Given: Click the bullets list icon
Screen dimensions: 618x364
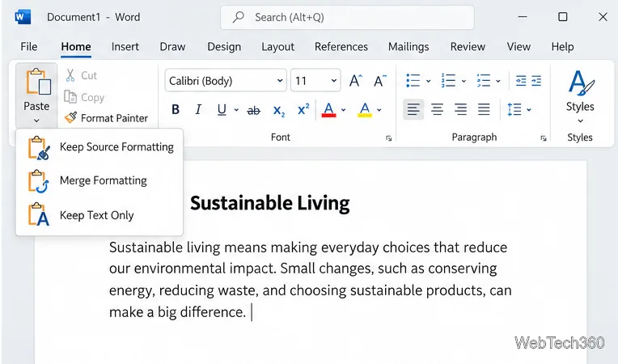Looking at the screenshot, I should 413,80.
